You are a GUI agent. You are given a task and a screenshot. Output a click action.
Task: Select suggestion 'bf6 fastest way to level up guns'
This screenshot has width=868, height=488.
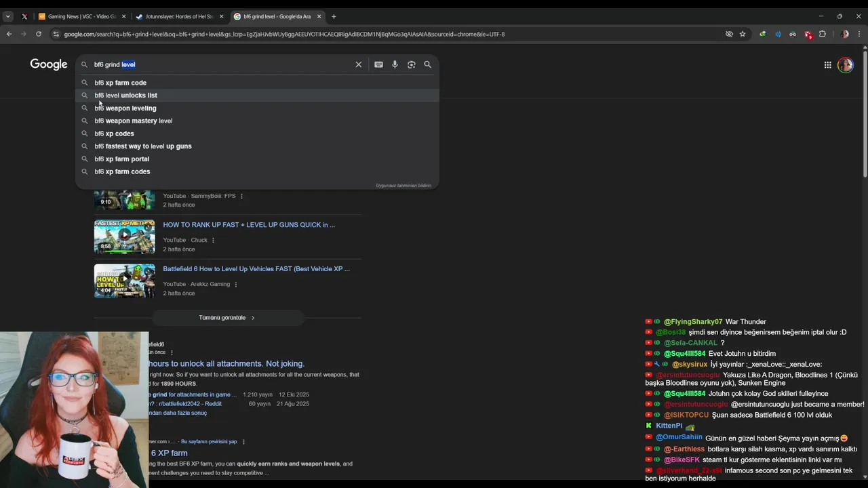click(257, 146)
